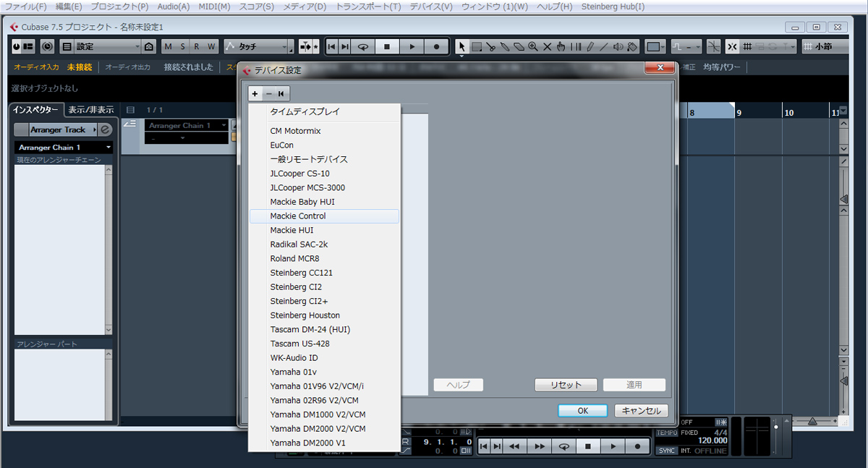
Task: Select the Erase tool
Action: (519, 46)
